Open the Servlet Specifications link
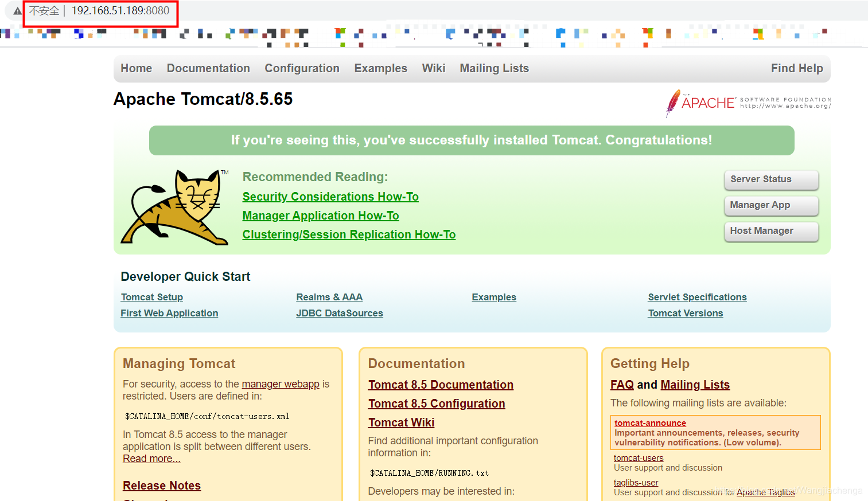 (x=697, y=297)
